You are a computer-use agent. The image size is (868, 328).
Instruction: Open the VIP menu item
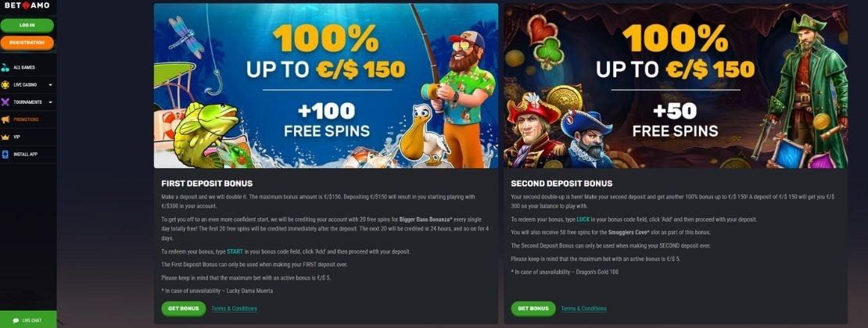click(28, 137)
